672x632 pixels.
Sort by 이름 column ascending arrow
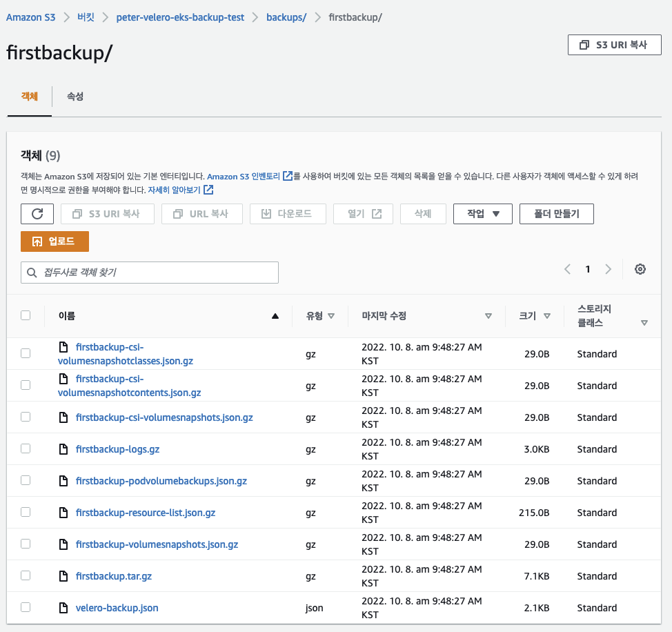point(275,316)
